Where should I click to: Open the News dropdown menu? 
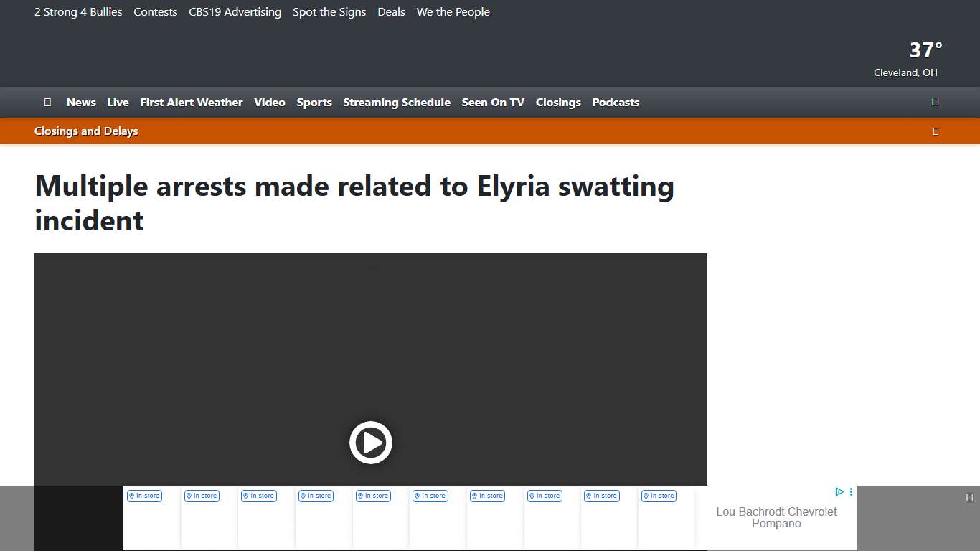[x=80, y=102]
